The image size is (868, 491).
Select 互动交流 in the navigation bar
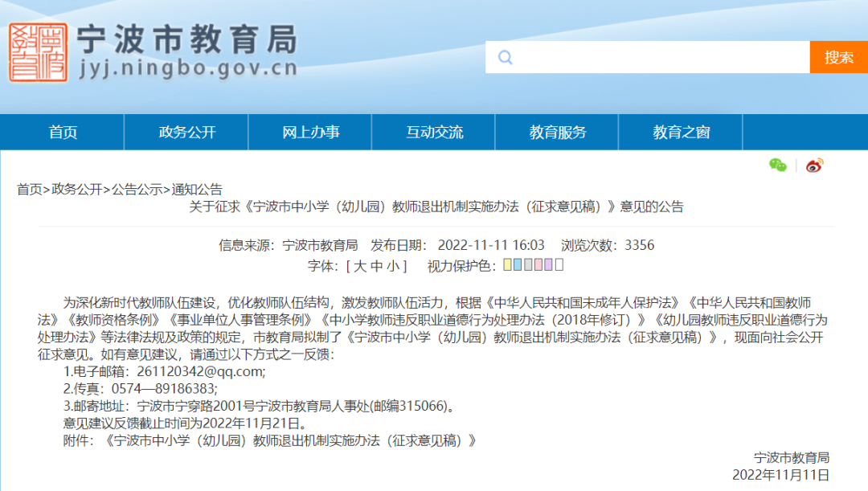(434, 133)
